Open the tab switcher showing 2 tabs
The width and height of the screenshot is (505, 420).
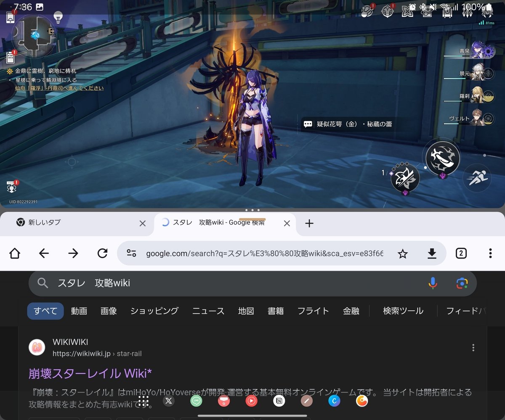coord(461,254)
